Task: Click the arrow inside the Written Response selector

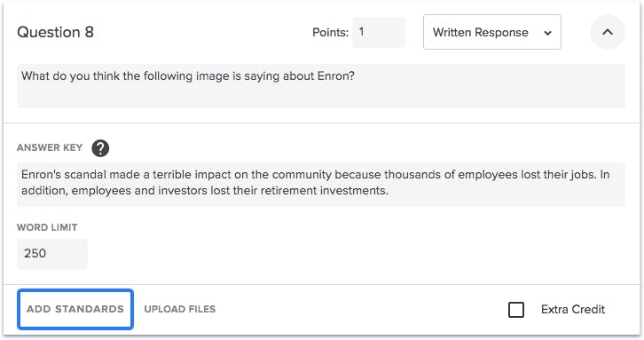Action: tap(547, 33)
